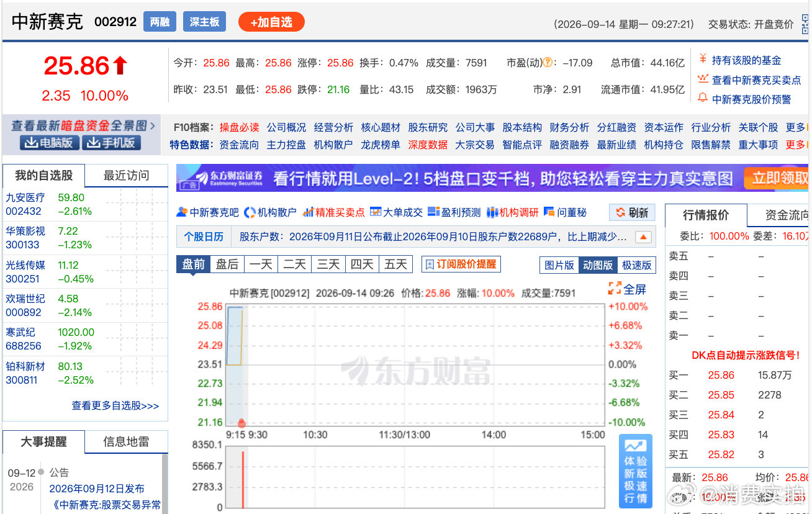This screenshot has height=514, width=812.
Task: Click DK点自动提示涨跌信号 link
Action: click(x=746, y=356)
